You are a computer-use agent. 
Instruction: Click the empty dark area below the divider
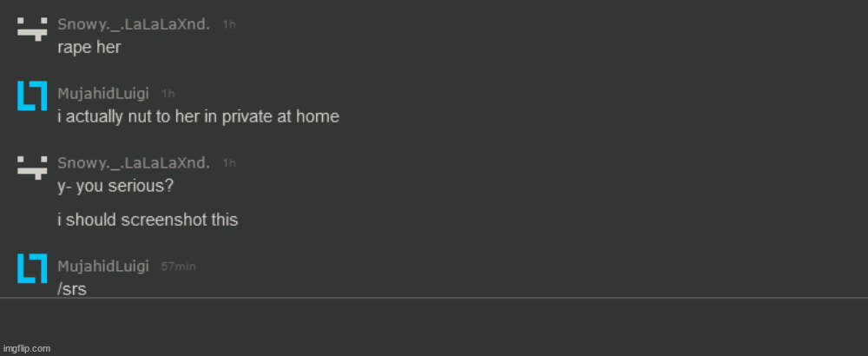(434, 327)
